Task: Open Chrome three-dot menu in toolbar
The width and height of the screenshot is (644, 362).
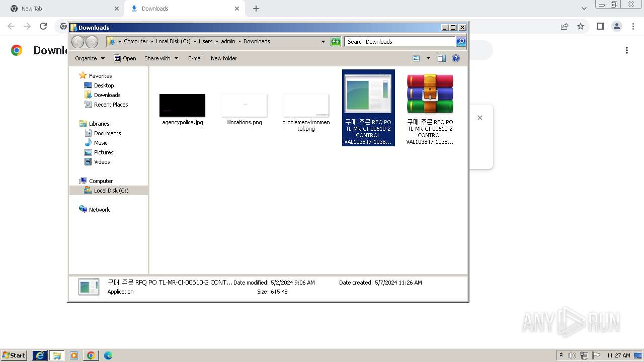Action: click(x=633, y=26)
